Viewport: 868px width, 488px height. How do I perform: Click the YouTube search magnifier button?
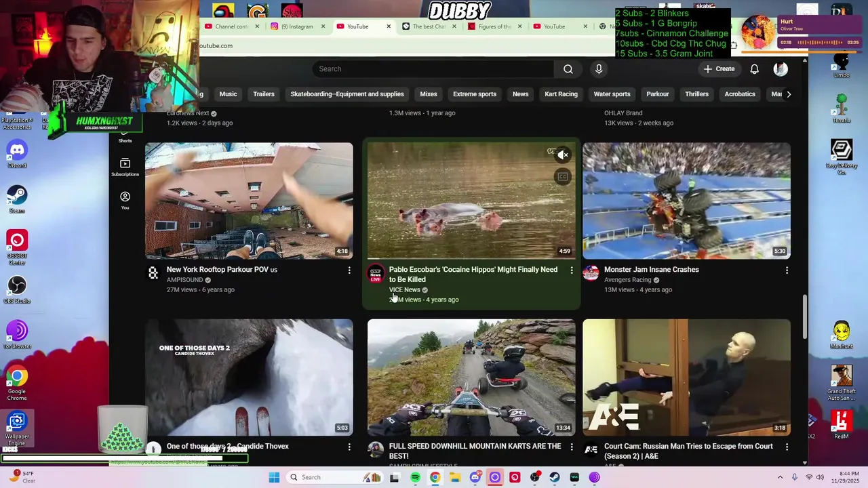pyautogui.click(x=568, y=69)
